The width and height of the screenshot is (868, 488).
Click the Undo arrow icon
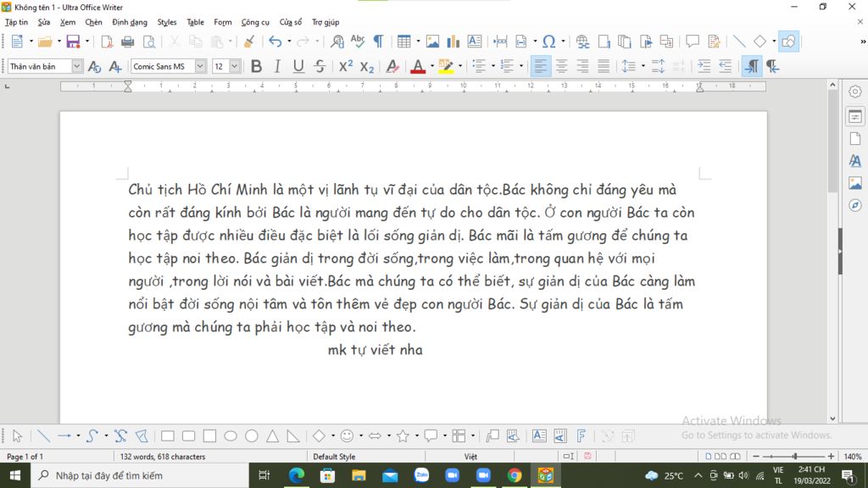tap(275, 42)
